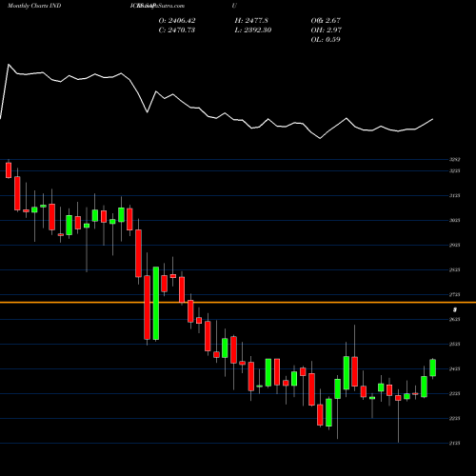This screenshot has height=476, width=476.
Task: Click the low value "L: 2392.30"
Action: pos(252,30)
